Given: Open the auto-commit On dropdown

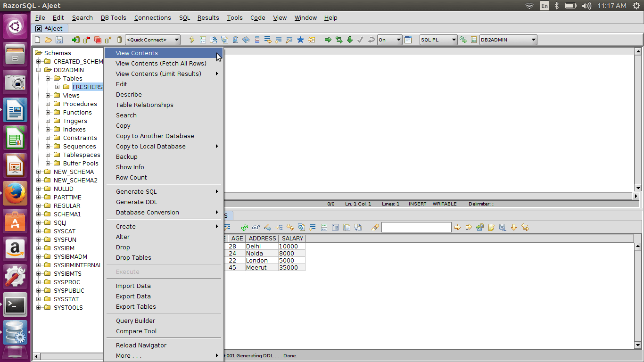Looking at the screenshot, I should pyautogui.click(x=390, y=40).
